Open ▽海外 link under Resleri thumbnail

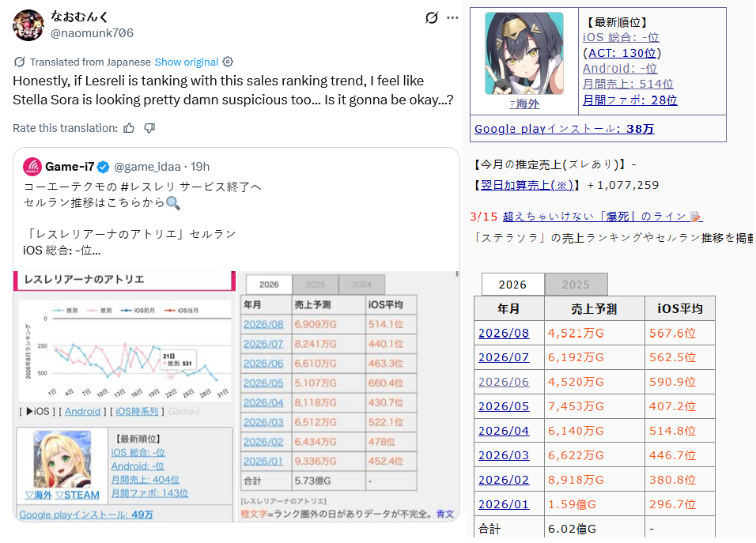coord(38,496)
